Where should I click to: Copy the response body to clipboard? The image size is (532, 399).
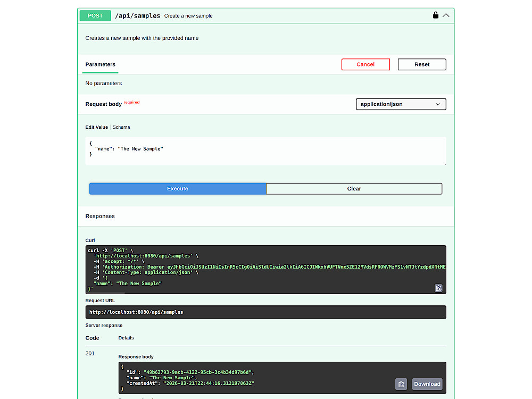click(401, 384)
